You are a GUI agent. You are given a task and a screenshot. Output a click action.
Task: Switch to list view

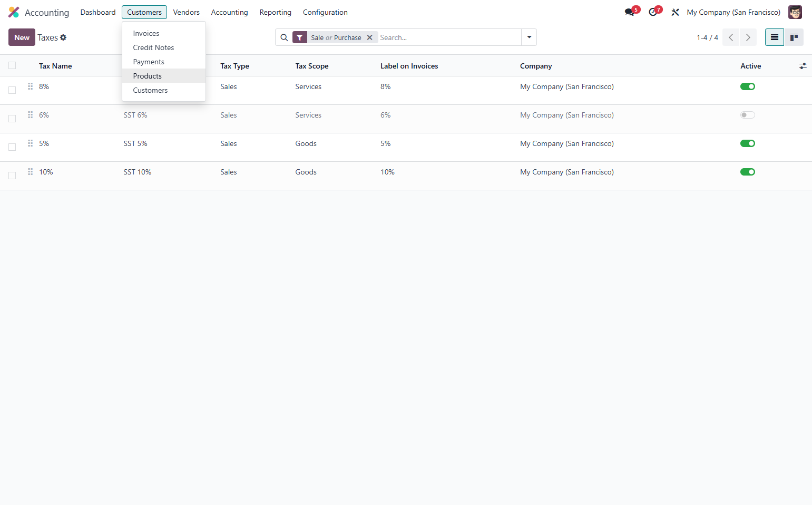click(x=775, y=37)
